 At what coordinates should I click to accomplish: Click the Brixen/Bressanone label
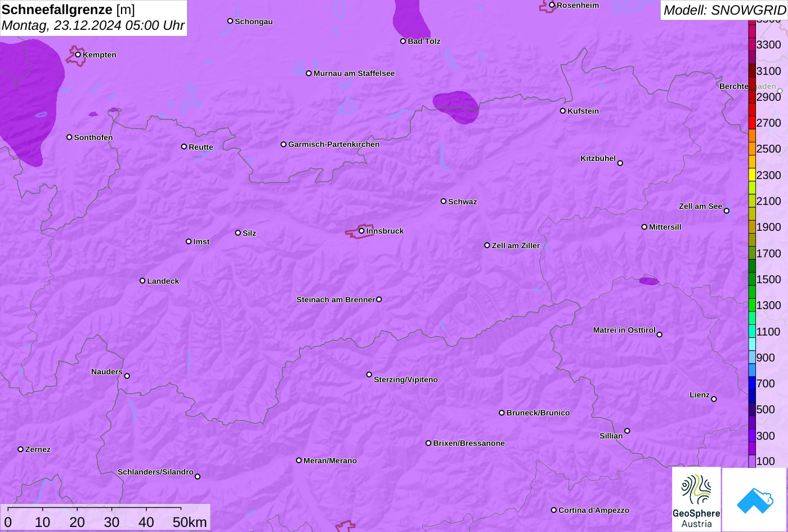coord(469,443)
